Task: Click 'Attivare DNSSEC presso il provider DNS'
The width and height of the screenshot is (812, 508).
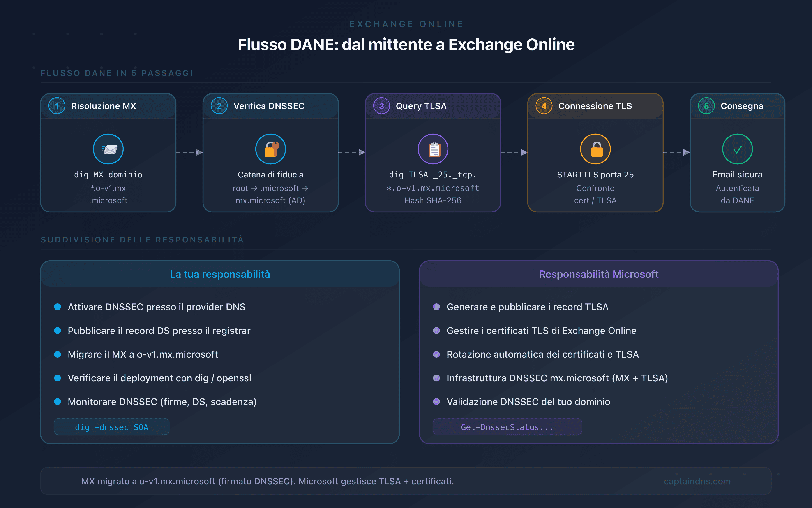Action: [x=157, y=307]
